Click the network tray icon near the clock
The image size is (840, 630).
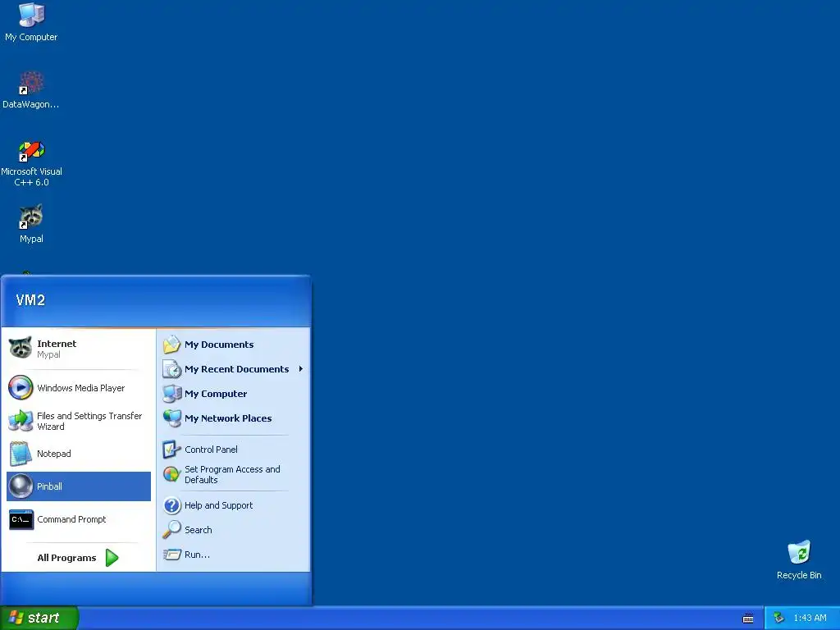tap(779, 619)
